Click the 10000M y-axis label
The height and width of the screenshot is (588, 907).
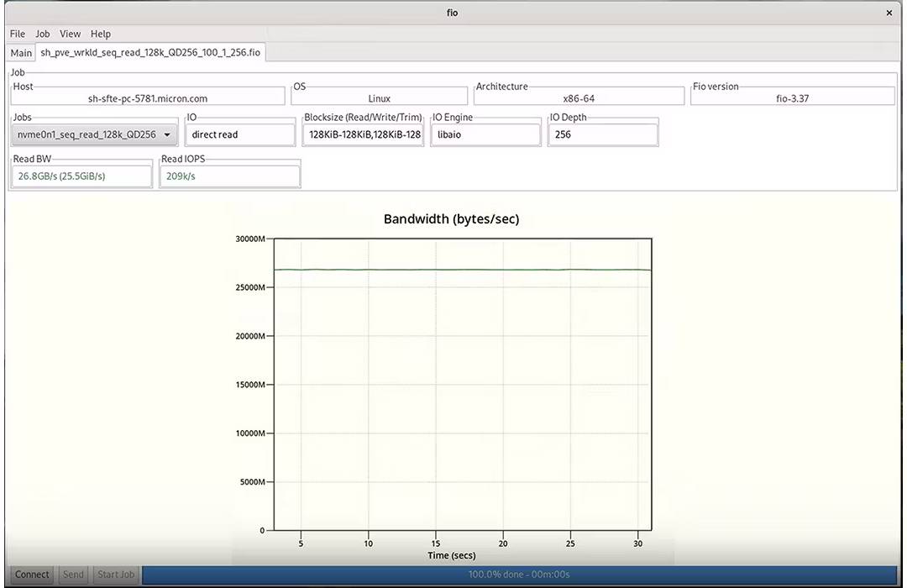250,433
